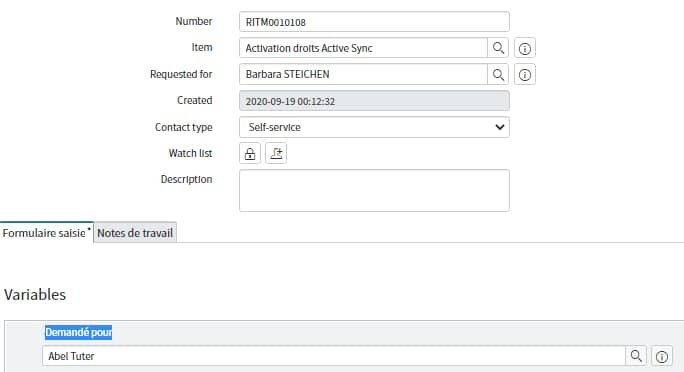Open the Demandé pour lookup magnifier

(x=636, y=356)
